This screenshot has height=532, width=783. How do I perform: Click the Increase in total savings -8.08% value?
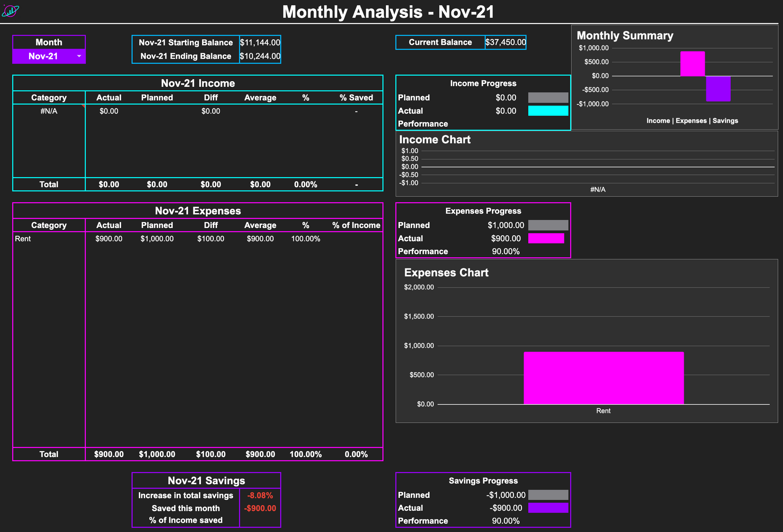[x=260, y=495]
